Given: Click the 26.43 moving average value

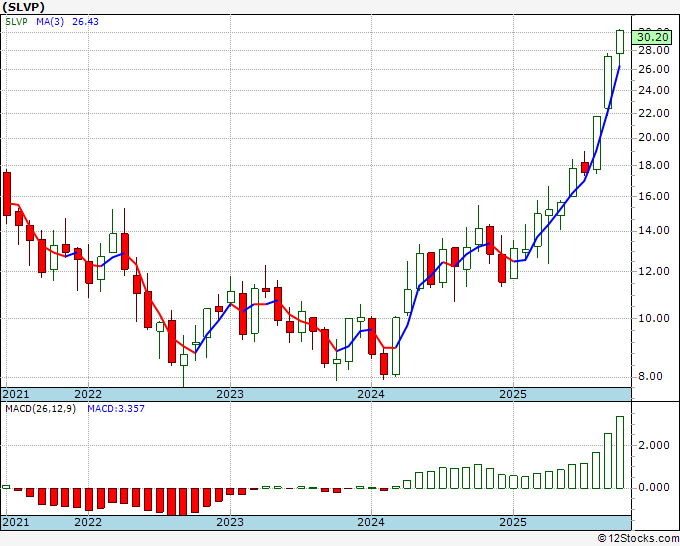Looking at the screenshot, I should [85, 22].
